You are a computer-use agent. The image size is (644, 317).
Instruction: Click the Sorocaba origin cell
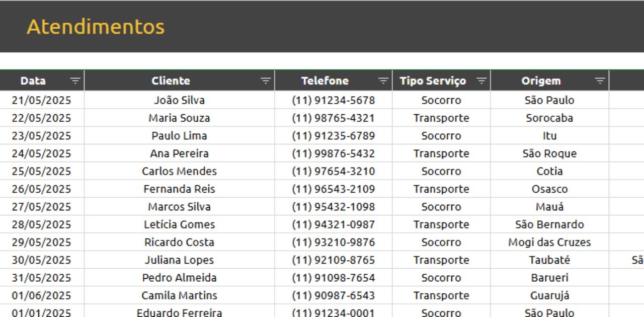click(x=549, y=118)
